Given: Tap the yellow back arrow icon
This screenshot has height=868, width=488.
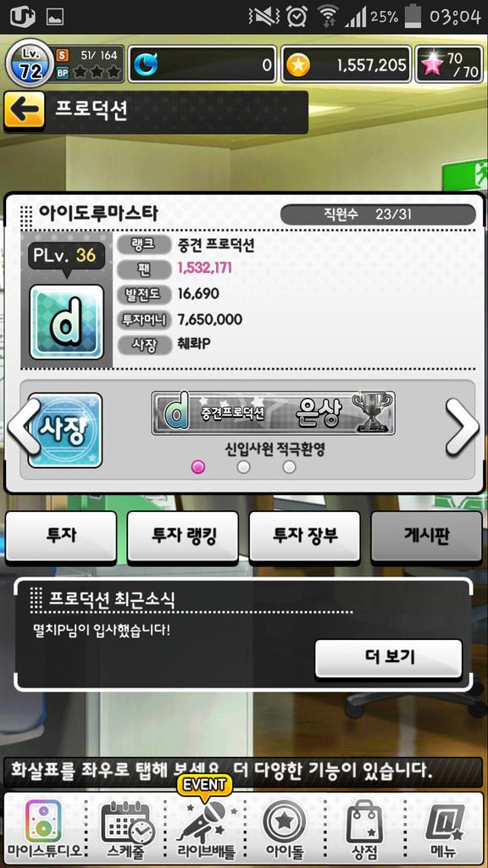Looking at the screenshot, I should [x=25, y=110].
